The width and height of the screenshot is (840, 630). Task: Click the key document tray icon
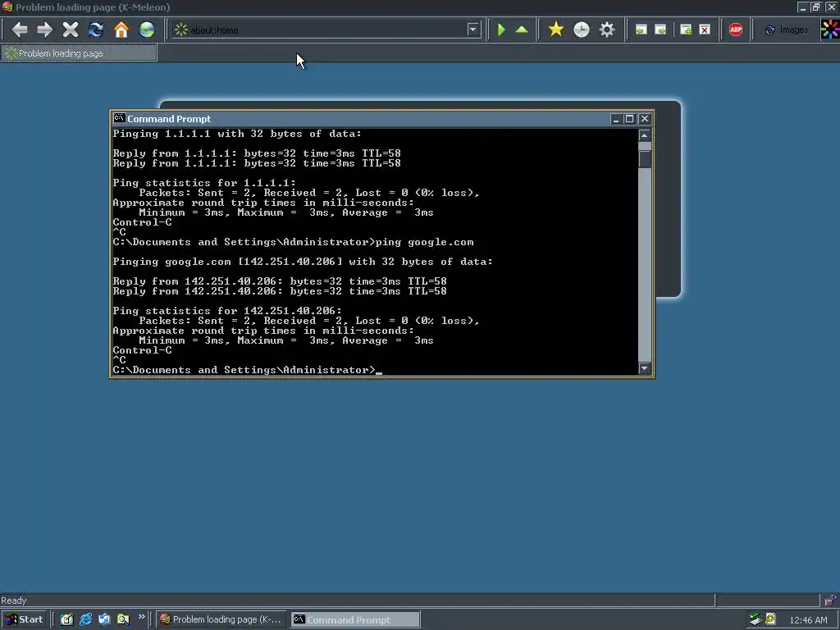[770, 619]
